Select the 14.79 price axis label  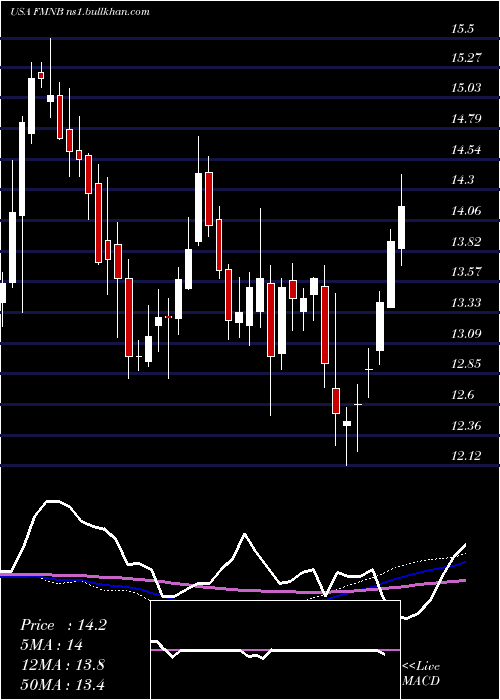[x=467, y=119]
